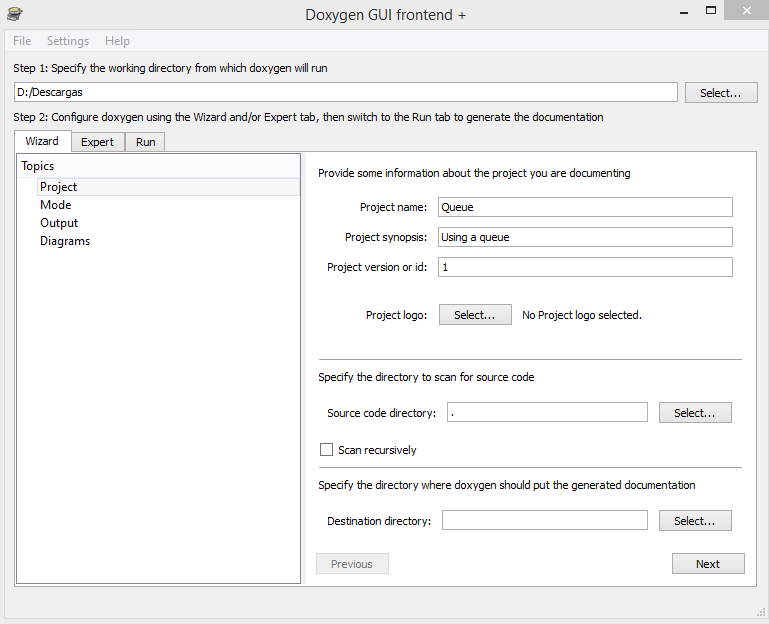Maximize the Doxygen GUI window

coord(711,11)
